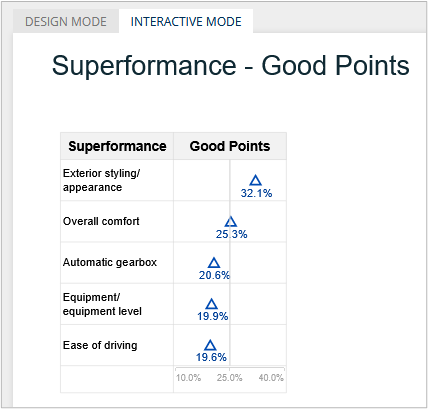Click the Good Points column header
The height and width of the screenshot is (409, 428).
230,146
